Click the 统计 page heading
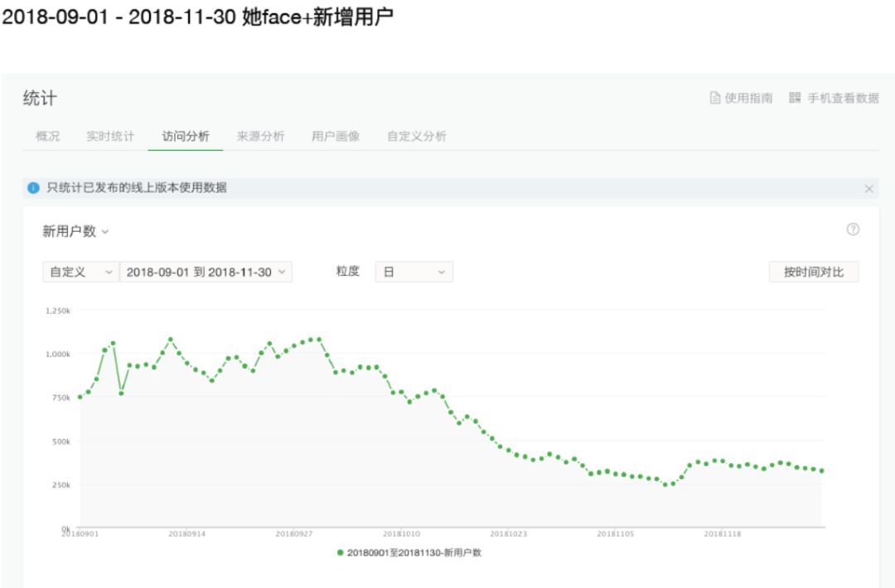The width and height of the screenshot is (895, 588). coord(40,98)
